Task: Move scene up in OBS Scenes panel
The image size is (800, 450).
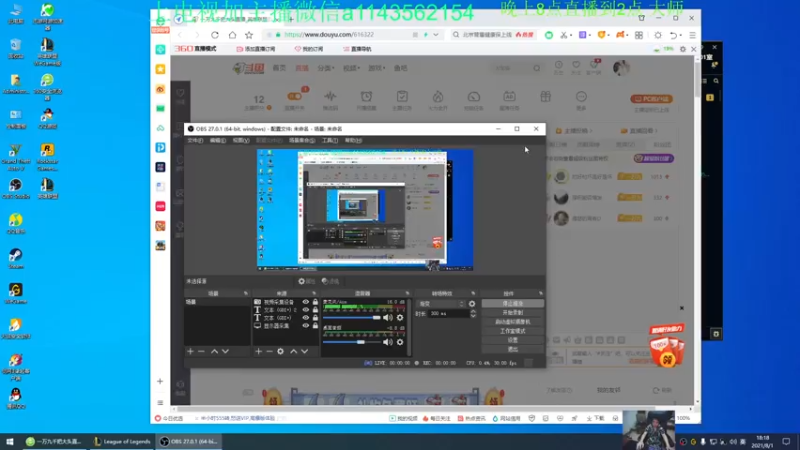Action: [214, 352]
